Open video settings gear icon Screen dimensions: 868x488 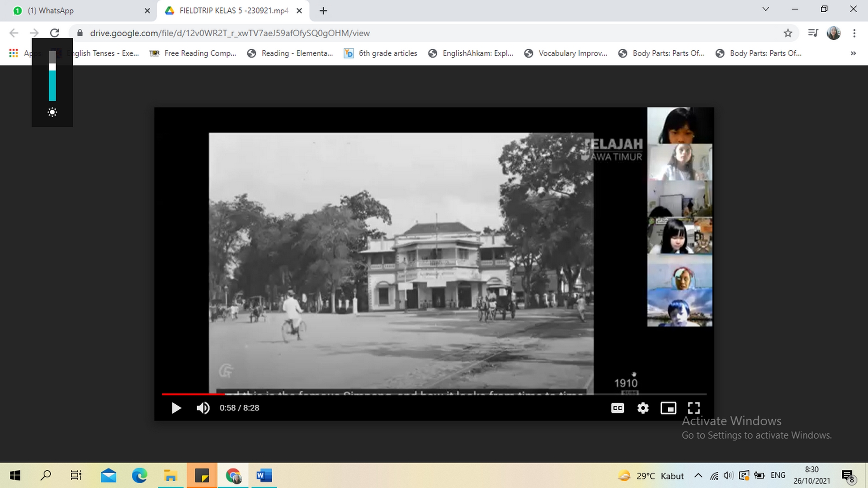pyautogui.click(x=643, y=408)
